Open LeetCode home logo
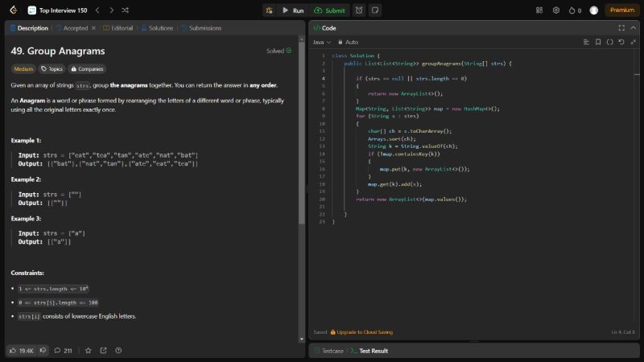This screenshot has height=362, width=644. tap(14, 10)
